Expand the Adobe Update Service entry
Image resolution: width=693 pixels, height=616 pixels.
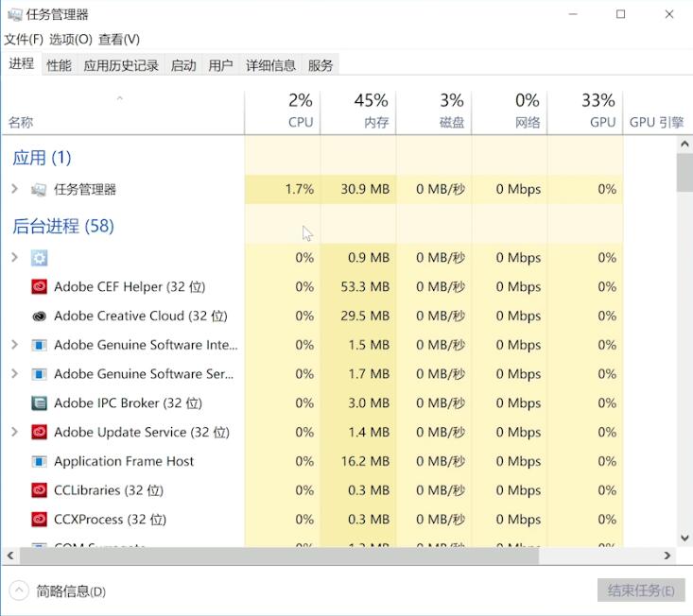tap(14, 432)
